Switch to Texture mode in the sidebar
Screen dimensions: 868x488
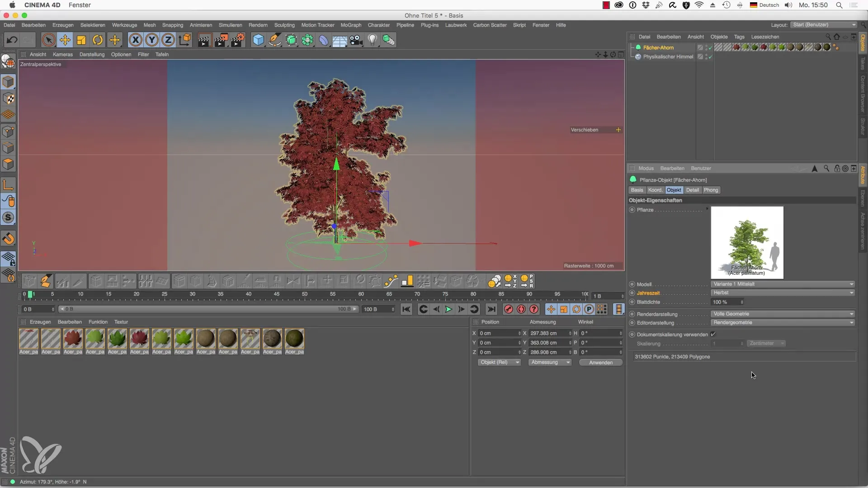click(x=8, y=99)
